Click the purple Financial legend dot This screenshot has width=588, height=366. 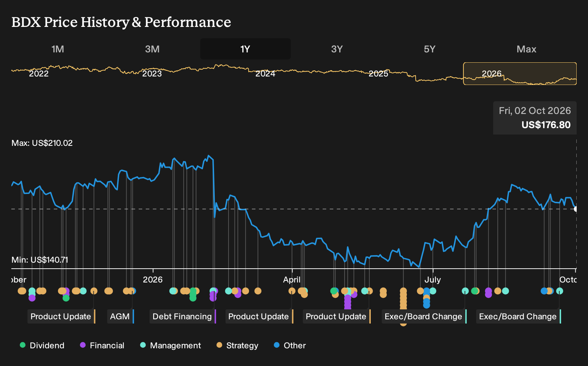(x=83, y=345)
